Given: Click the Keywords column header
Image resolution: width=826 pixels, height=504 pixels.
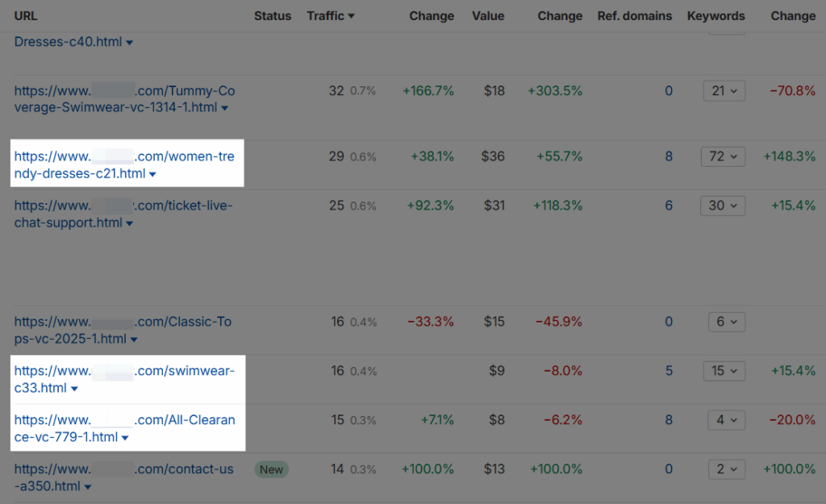Looking at the screenshot, I should [715, 16].
